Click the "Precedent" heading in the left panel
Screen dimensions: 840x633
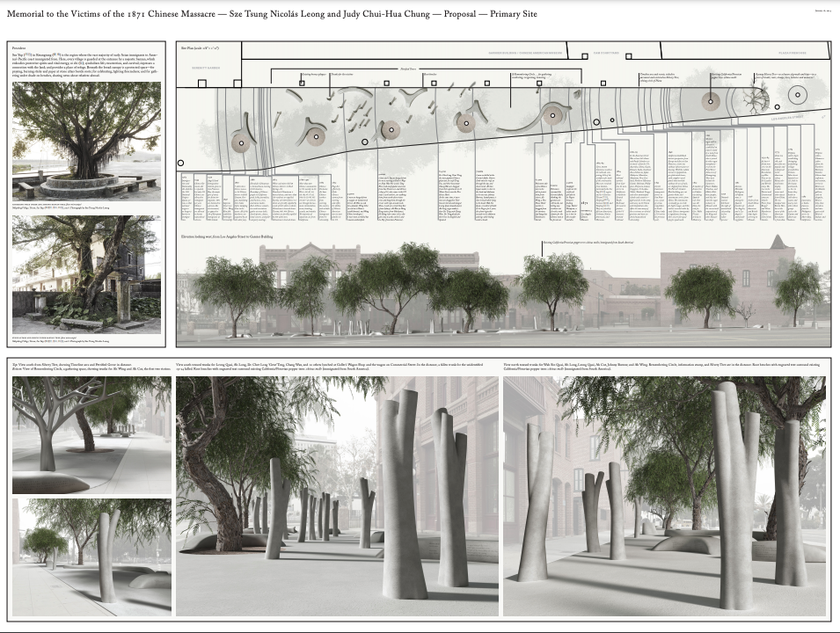[x=19, y=48]
